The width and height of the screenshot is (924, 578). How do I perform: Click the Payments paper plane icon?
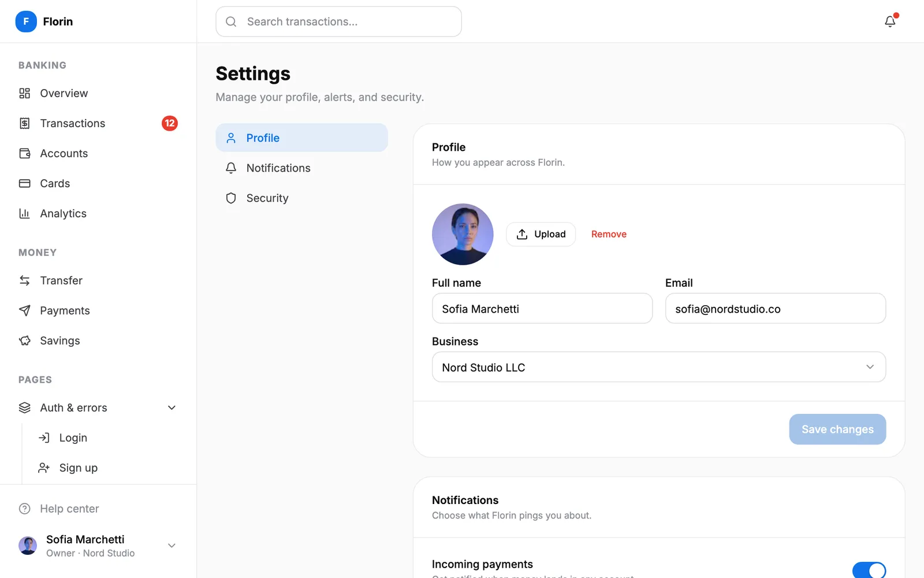point(24,310)
